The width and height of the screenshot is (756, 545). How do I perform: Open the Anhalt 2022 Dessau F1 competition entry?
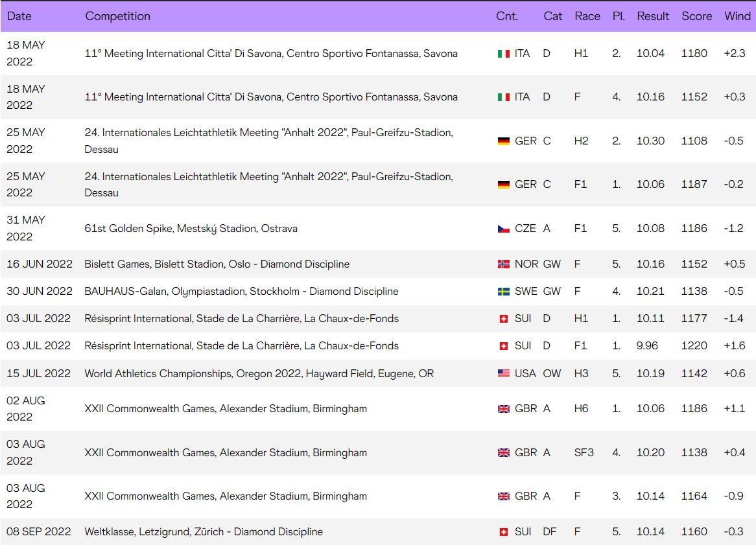click(x=269, y=185)
